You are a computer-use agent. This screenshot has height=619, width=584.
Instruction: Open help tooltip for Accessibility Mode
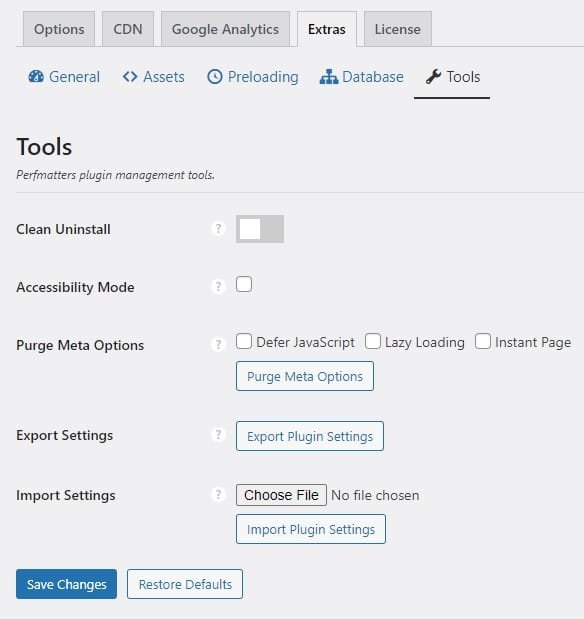[x=218, y=286]
